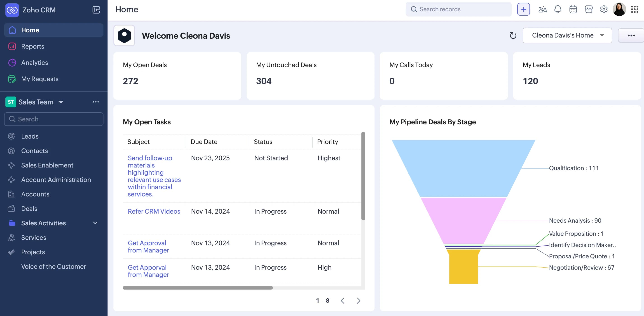Open the Get Apporval from Manager task
The image size is (644, 316).
[x=148, y=271]
